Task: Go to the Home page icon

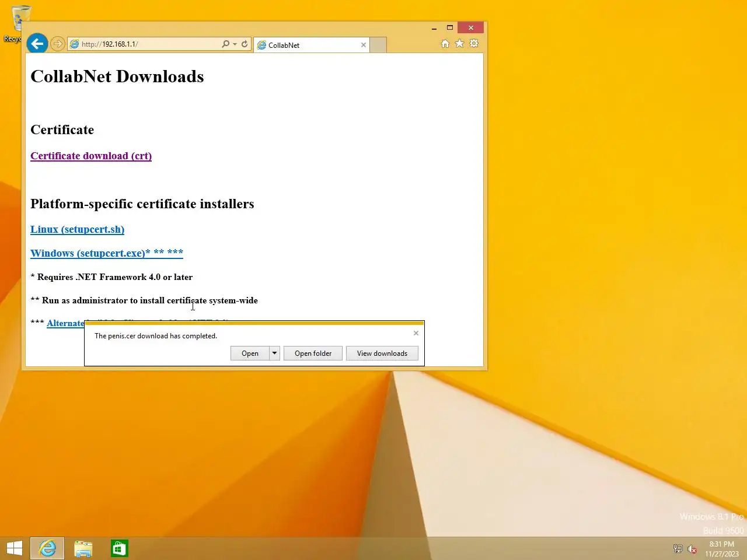Action: click(445, 44)
